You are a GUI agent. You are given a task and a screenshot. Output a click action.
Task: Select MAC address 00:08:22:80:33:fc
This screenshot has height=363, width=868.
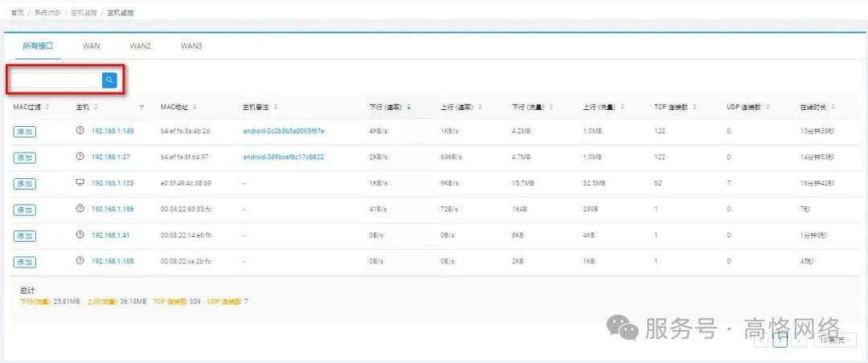click(x=186, y=209)
